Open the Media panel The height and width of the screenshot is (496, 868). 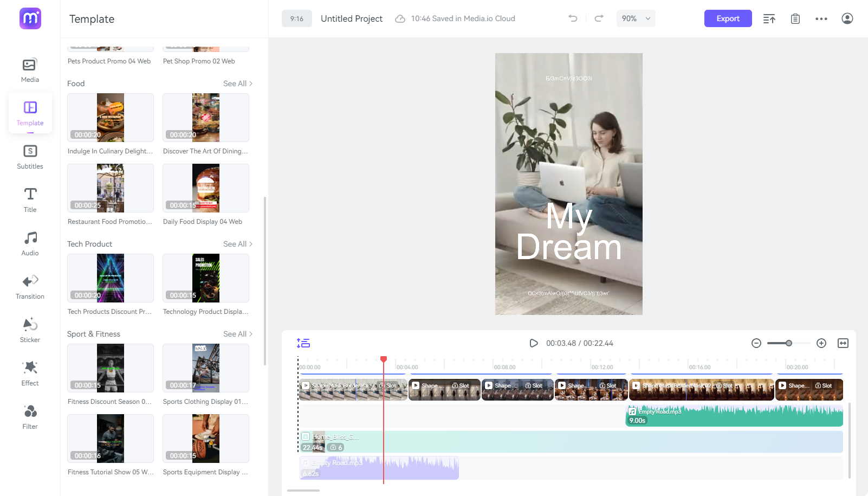(30, 70)
